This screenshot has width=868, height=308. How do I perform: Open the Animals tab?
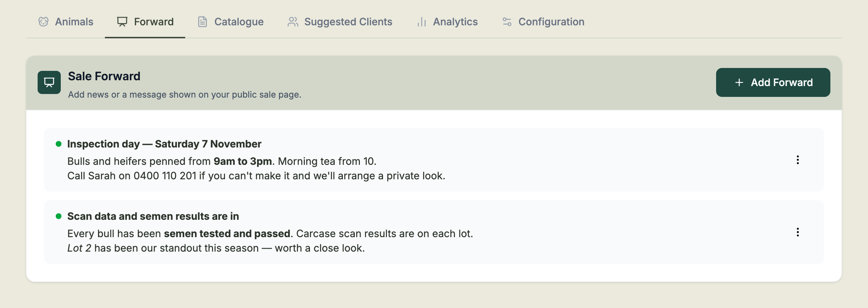pyautogui.click(x=65, y=22)
